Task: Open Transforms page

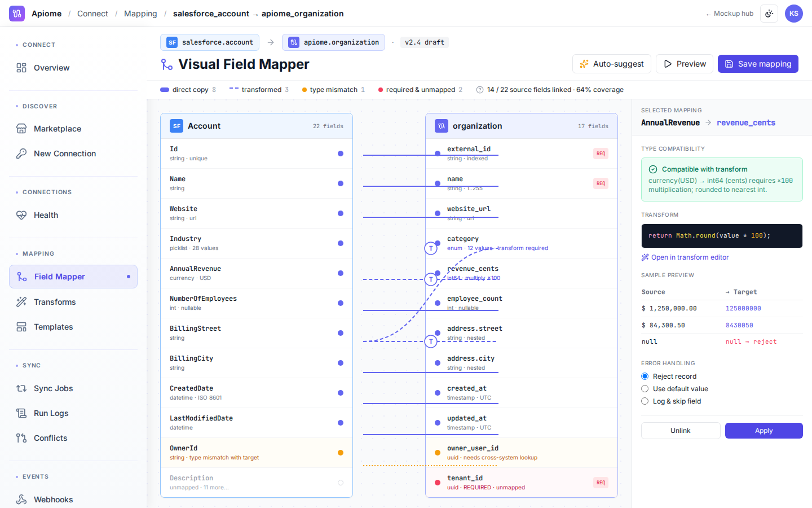Action: pyautogui.click(x=73, y=302)
